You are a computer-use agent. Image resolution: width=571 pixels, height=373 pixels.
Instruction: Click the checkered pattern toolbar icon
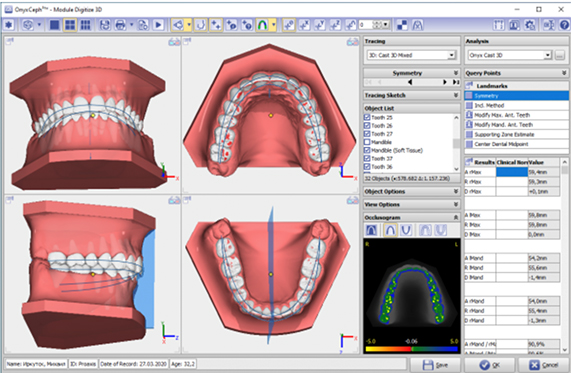click(x=402, y=25)
